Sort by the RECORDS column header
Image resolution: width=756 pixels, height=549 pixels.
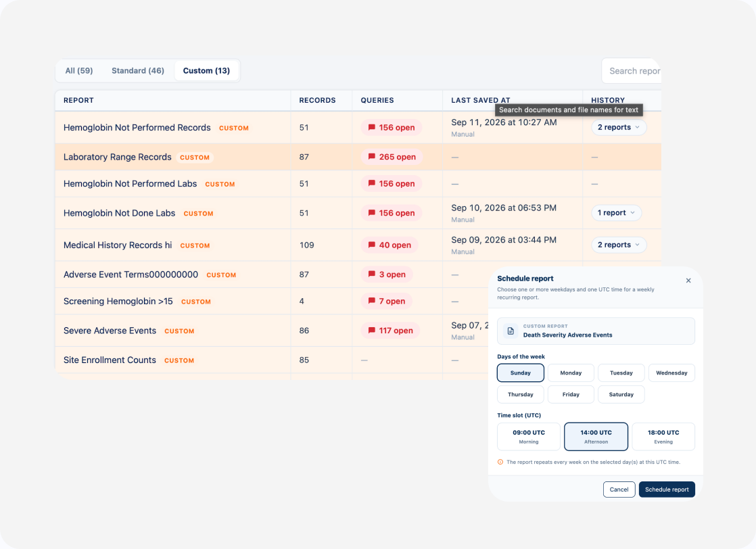[x=317, y=100]
